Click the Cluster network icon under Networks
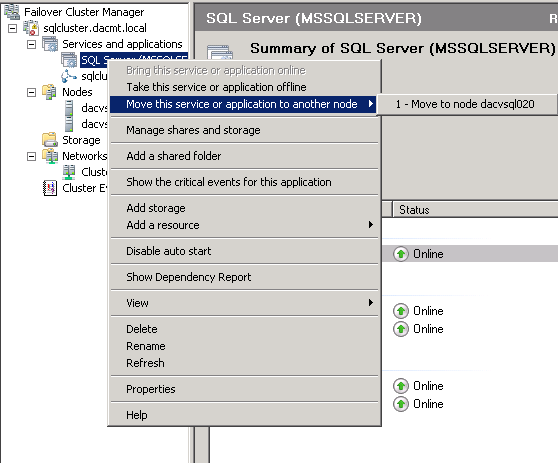 tap(69, 172)
